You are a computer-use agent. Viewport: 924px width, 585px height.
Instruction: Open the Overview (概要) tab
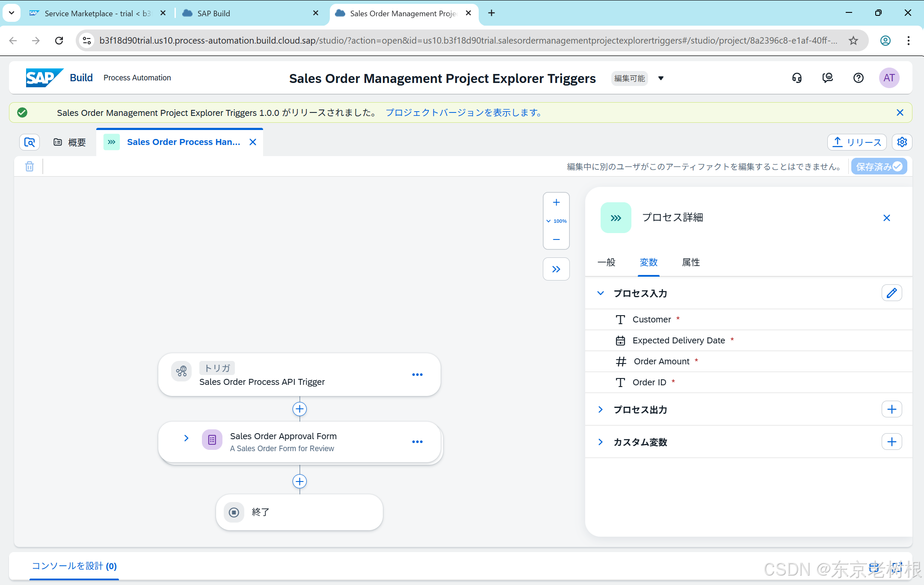coord(70,142)
